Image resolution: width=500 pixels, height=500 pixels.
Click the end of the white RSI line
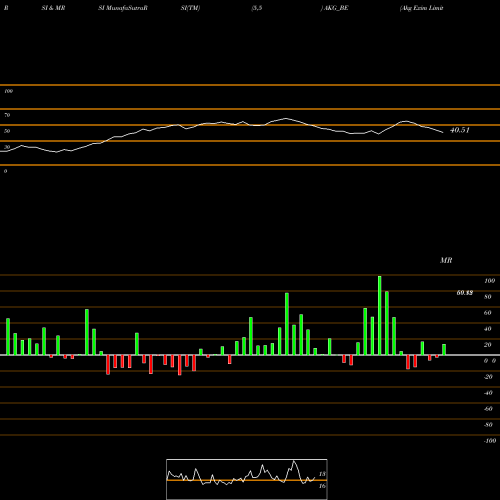point(443,133)
